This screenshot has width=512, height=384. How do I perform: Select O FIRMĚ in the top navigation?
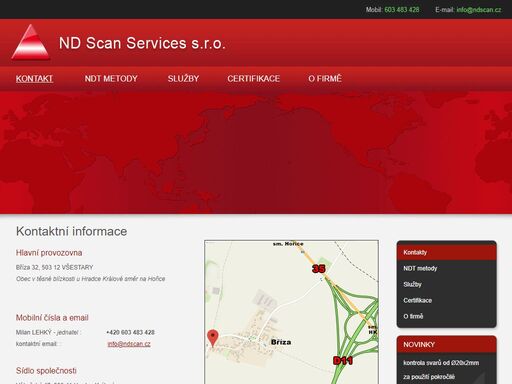325,79
